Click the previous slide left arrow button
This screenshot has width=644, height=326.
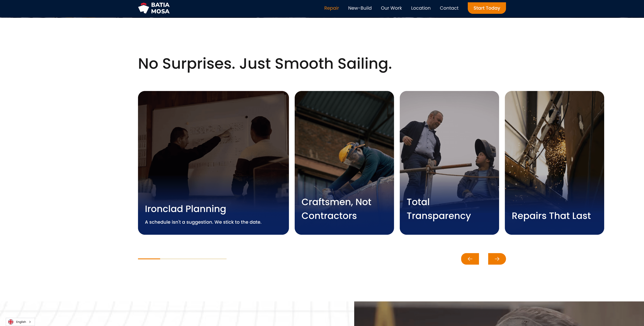[470, 259]
